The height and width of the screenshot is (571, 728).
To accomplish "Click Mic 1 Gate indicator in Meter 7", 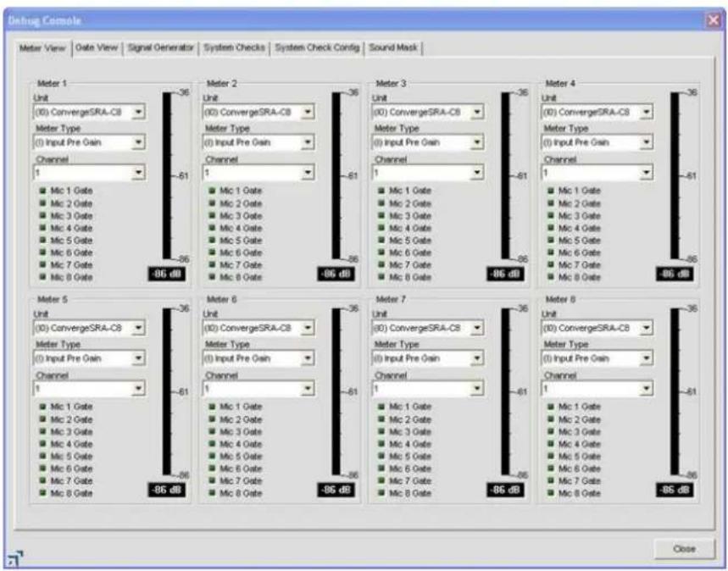I will pos(381,406).
